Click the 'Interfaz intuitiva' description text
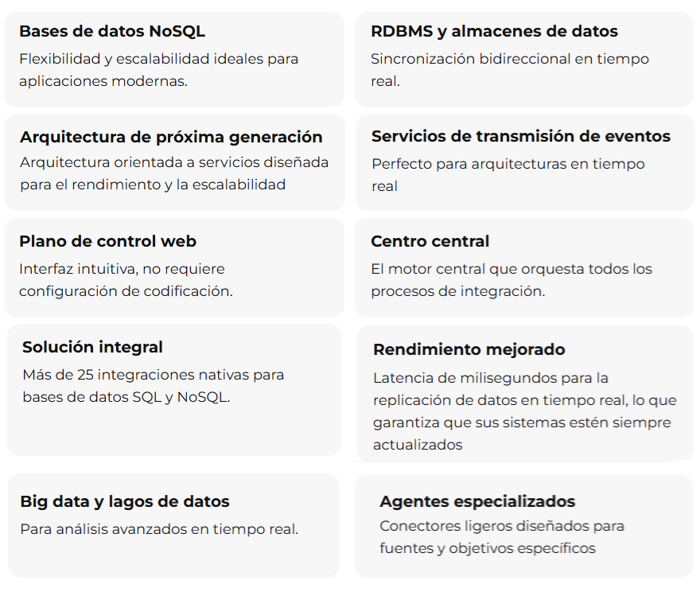This screenshot has height=600, width=700. pyautogui.click(x=126, y=279)
